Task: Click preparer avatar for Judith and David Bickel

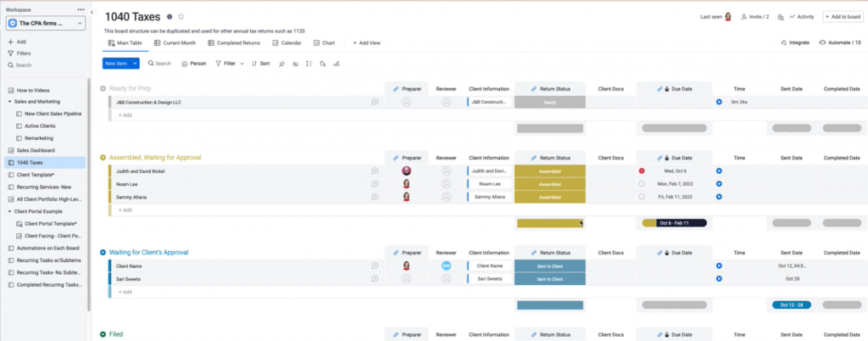Action: [x=406, y=171]
